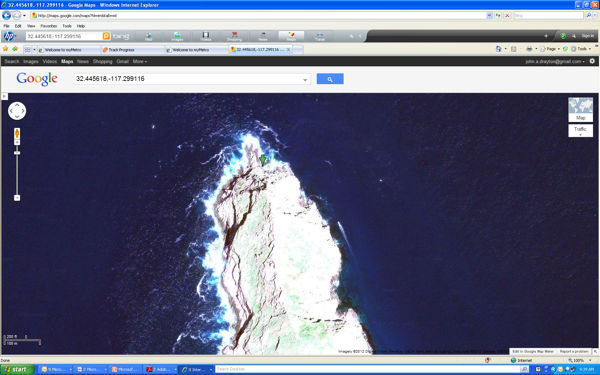600x375 pixels.
Task: Click the map pan control circle
Action: (x=17, y=111)
